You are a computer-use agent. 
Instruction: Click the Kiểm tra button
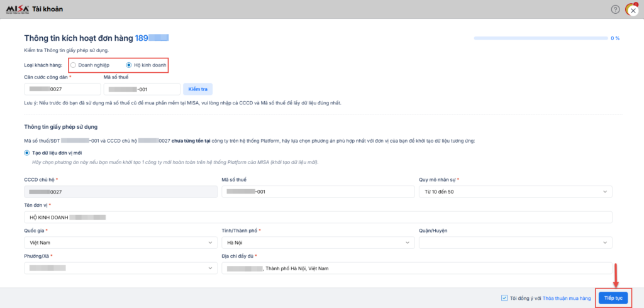(x=198, y=89)
